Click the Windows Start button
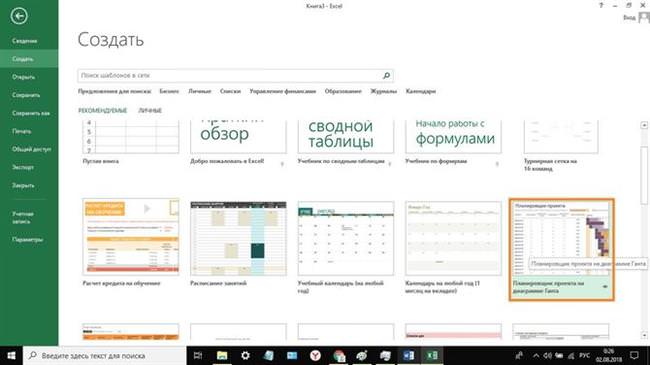The width and height of the screenshot is (650, 365). [11, 355]
